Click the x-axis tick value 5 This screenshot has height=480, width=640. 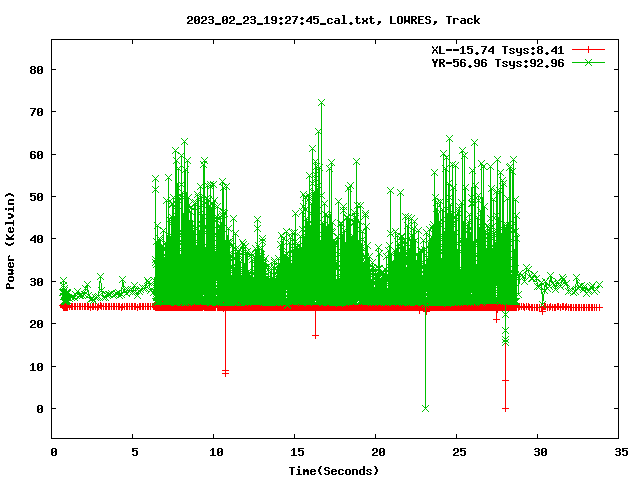135,452
